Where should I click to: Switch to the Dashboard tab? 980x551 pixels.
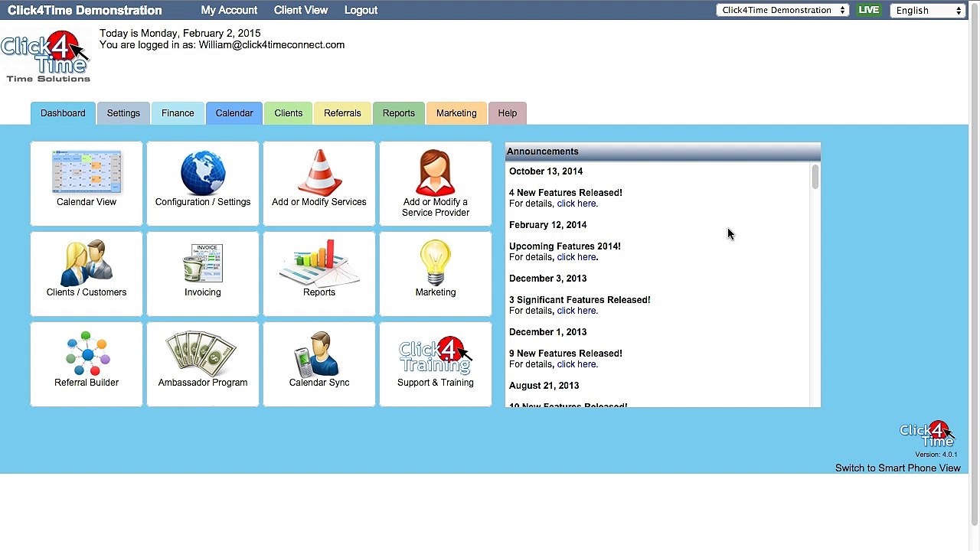(63, 113)
